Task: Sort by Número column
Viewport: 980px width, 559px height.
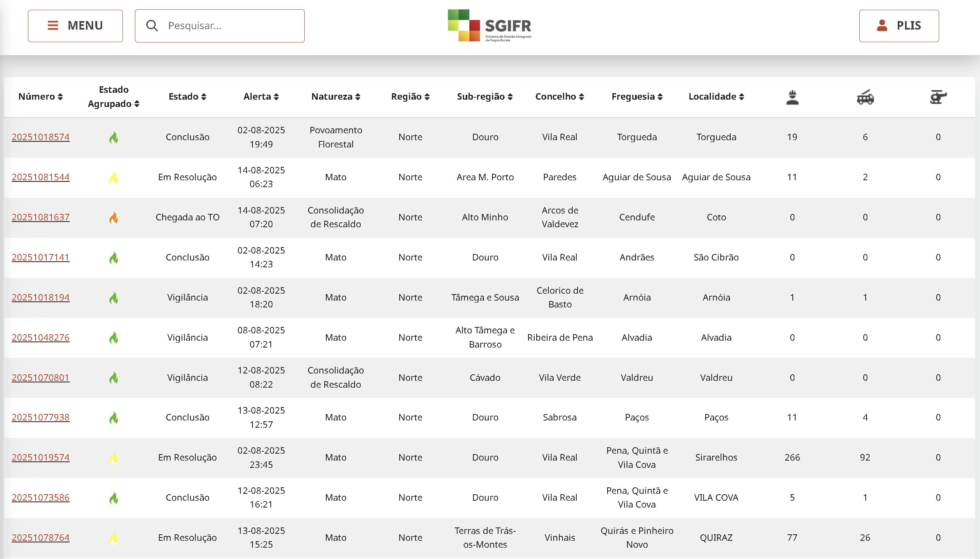Action: (41, 97)
